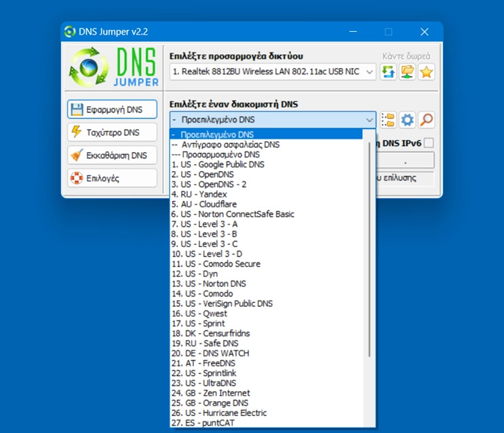The height and width of the screenshot is (433, 504).
Task: Choose 11. US - Comodo Secure
Action: click(x=266, y=264)
